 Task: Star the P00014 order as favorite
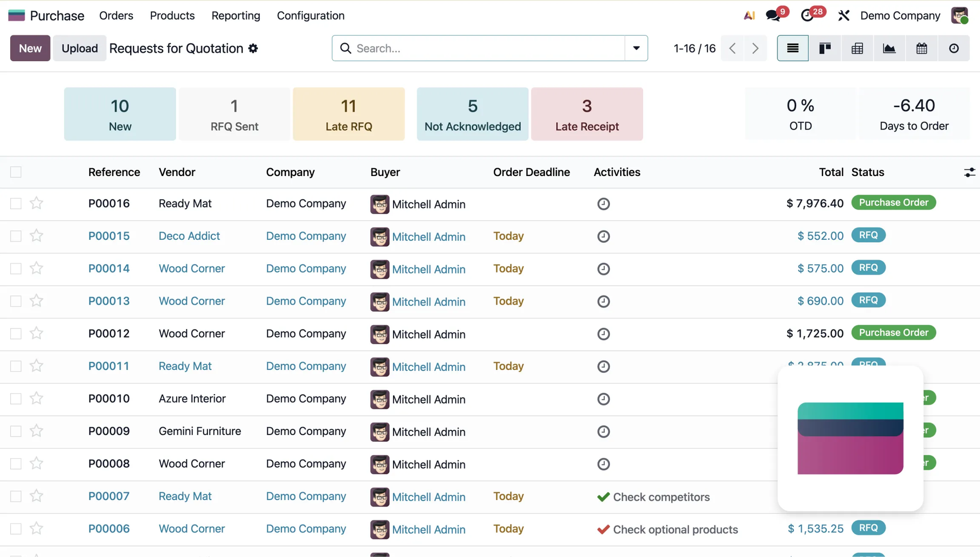(36, 268)
